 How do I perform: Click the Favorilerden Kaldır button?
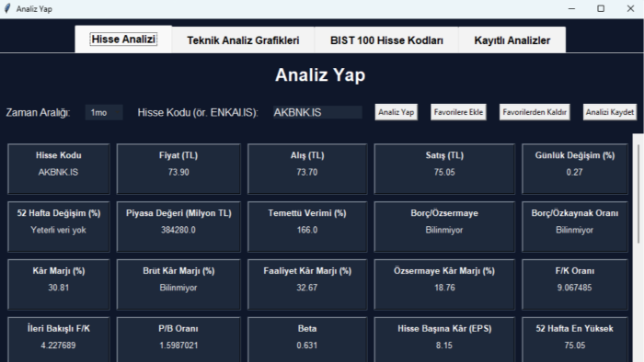(x=535, y=112)
